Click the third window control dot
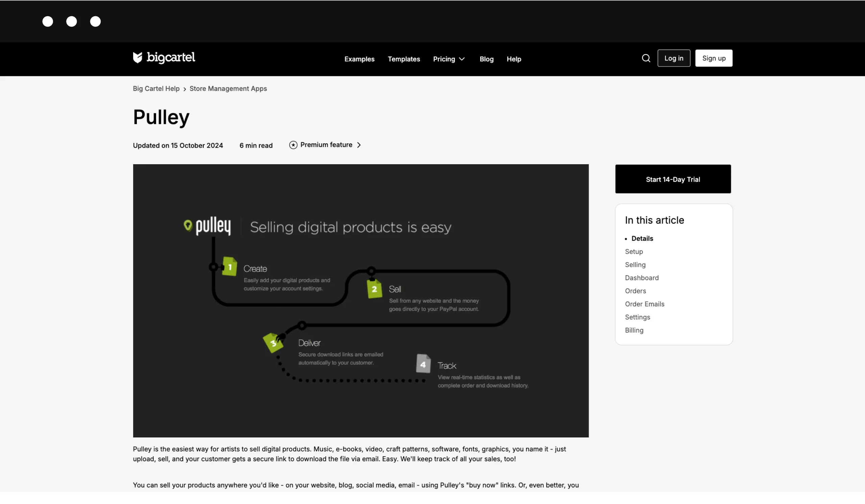865x504 pixels. [x=95, y=21]
